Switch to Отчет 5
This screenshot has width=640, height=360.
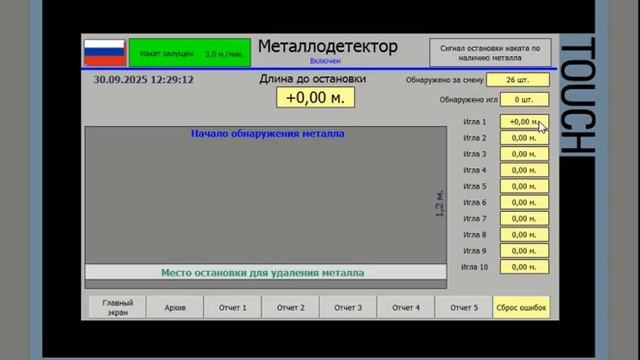tap(464, 307)
